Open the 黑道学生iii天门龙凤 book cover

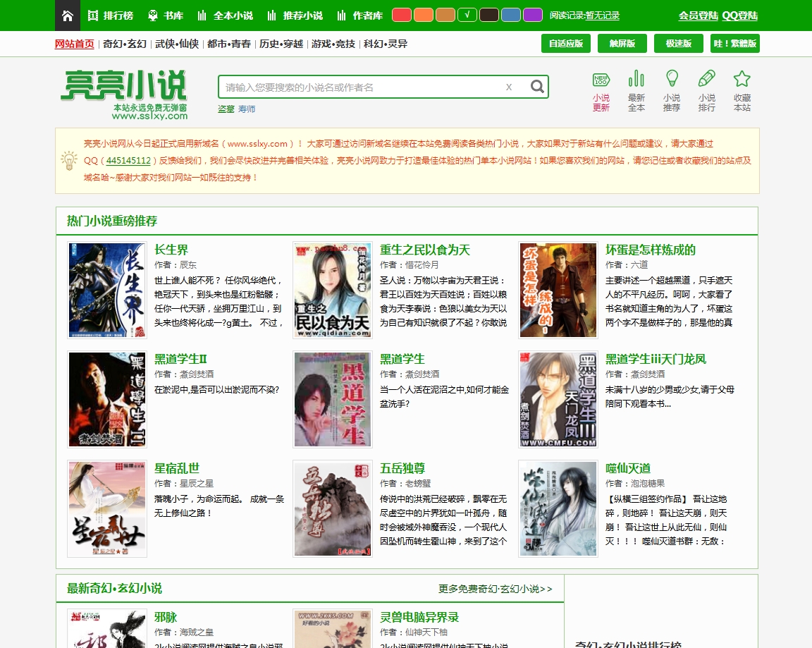coord(558,399)
